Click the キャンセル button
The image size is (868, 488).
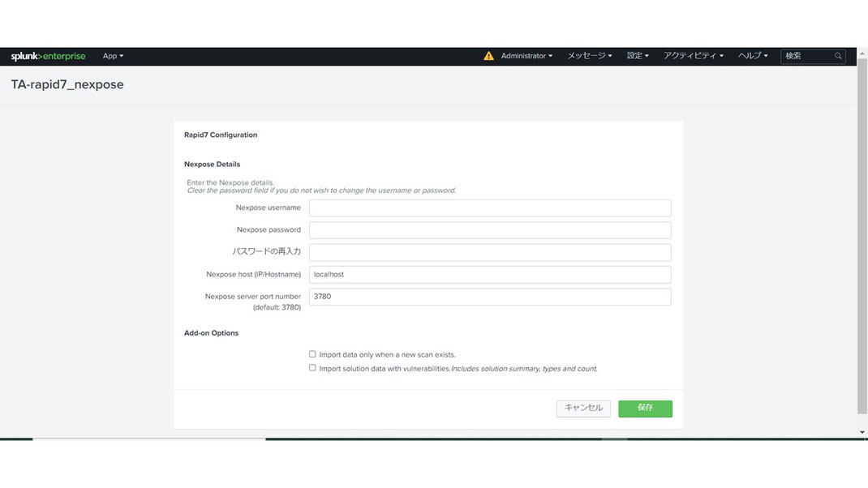click(x=583, y=409)
